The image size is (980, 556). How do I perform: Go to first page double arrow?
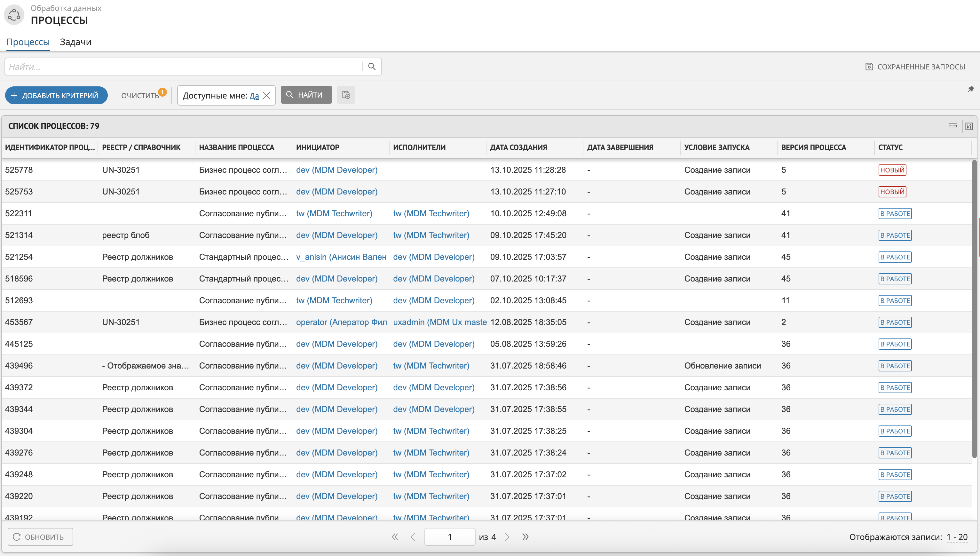[395, 537]
